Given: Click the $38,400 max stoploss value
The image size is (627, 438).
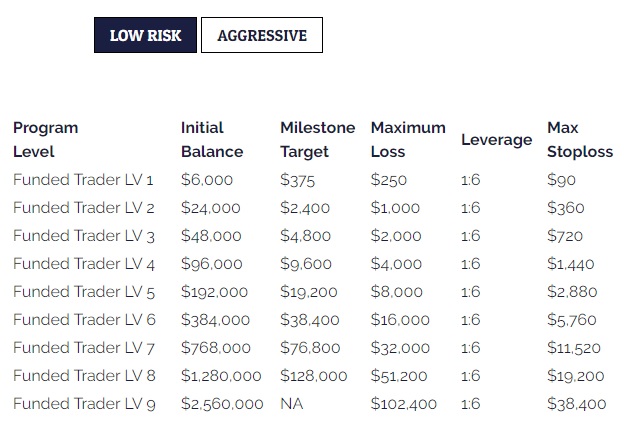Looking at the screenshot, I should pos(577,404).
